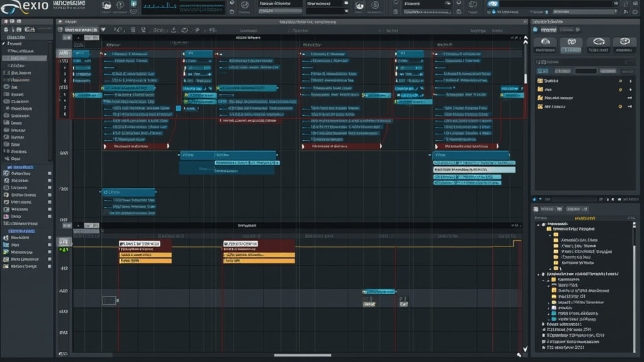Select the highlighted link-loop icon button in right panel
The image size is (644, 362).
point(571,45)
